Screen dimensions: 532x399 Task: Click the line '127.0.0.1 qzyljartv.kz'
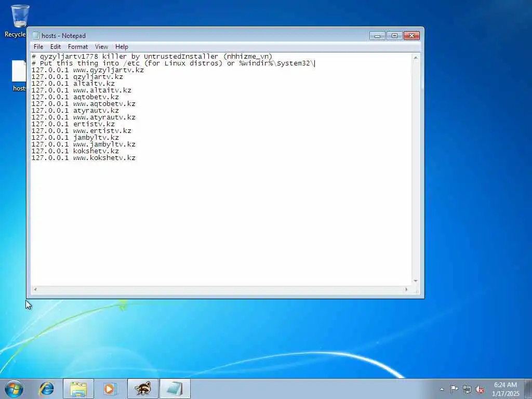tap(77, 77)
